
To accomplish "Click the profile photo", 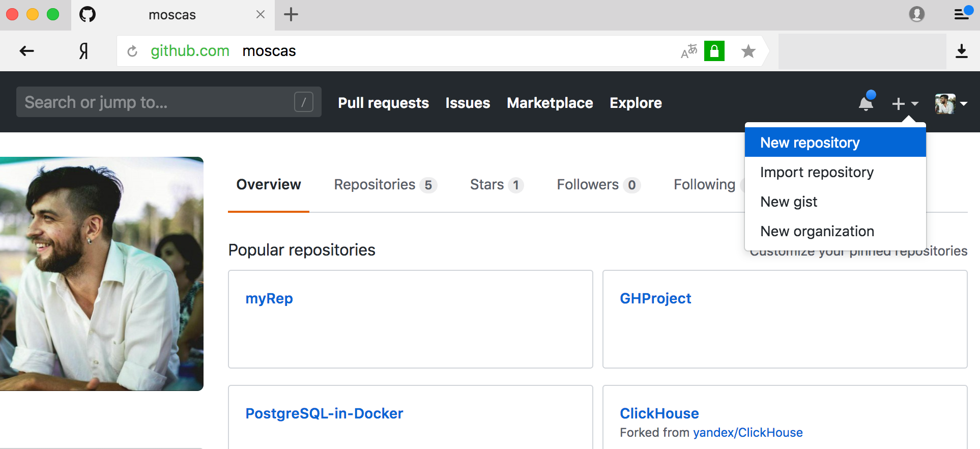I will click(x=102, y=274).
